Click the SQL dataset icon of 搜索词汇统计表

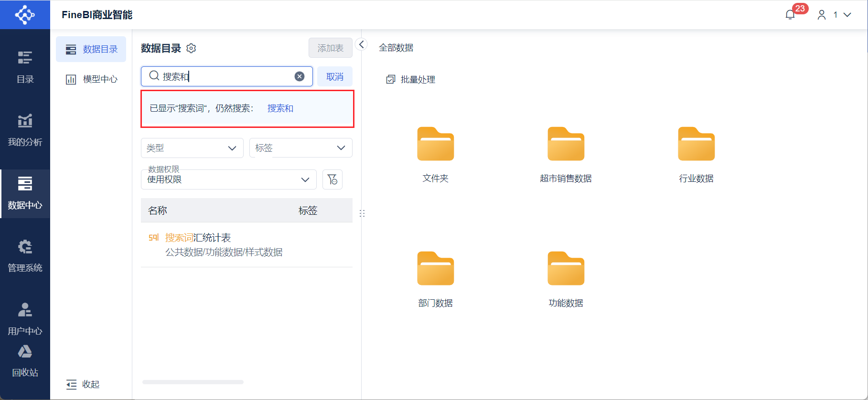(154, 237)
